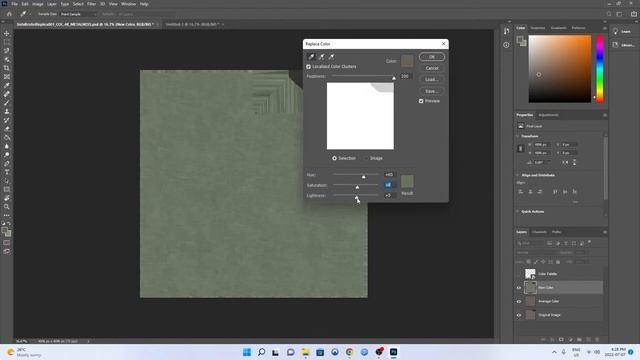Select the Frame tool

[7, 77]
